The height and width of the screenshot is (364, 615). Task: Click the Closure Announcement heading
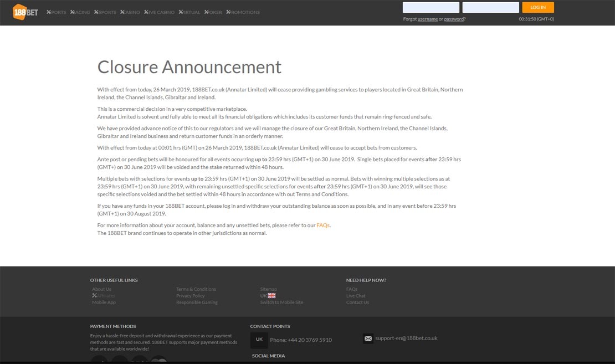(x=189, y=67)
